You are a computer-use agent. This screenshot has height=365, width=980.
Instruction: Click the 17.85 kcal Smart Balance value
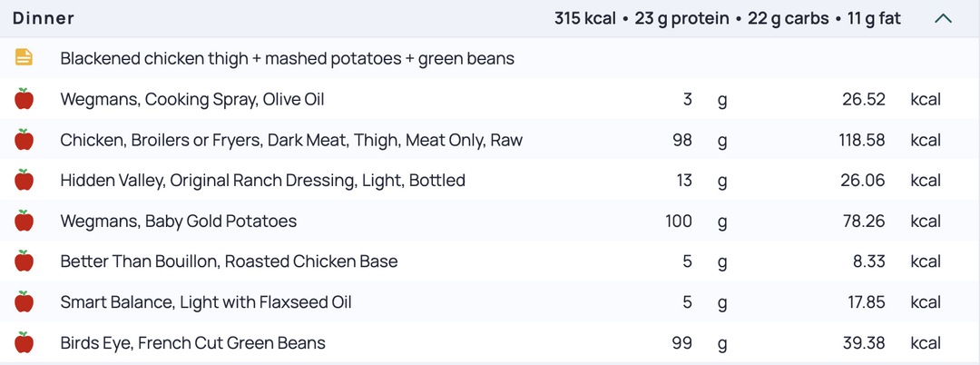pos(867,302)
